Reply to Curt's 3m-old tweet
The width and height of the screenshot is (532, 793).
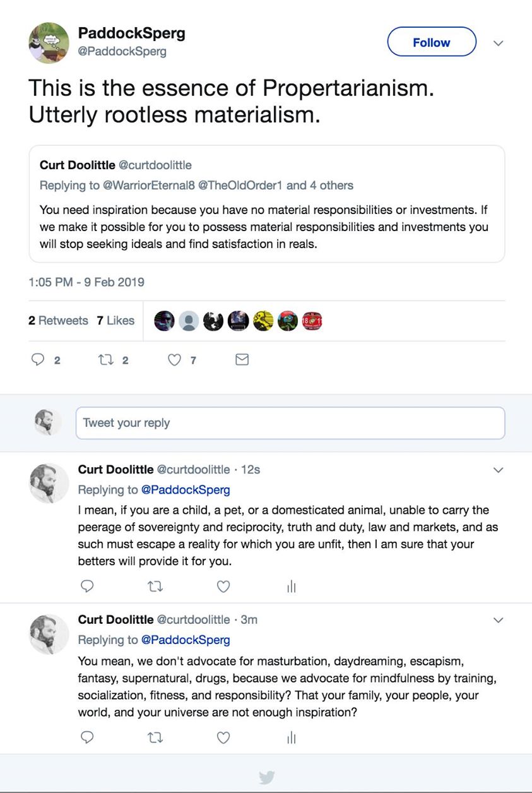pos(88,737)
